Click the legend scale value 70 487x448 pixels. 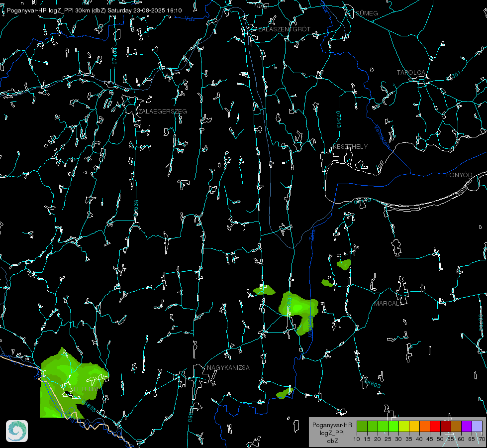pos(482,440)
